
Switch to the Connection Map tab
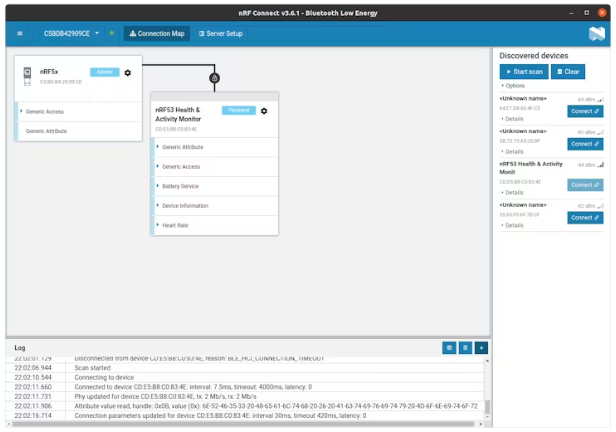click(x=157, y=33)
